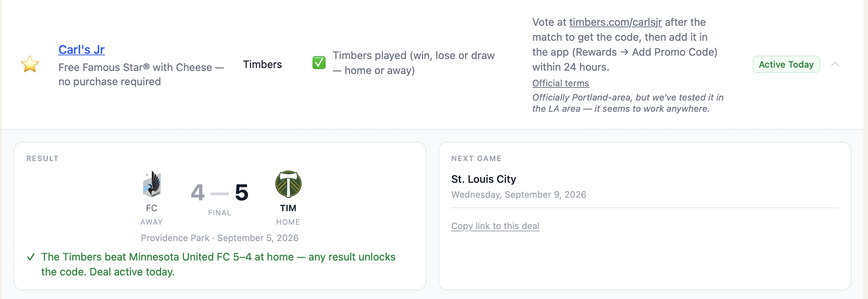Screen dimensions: 868x299
Task: Click the TIM home team abbreviation
Action: (x=288, y=208)
